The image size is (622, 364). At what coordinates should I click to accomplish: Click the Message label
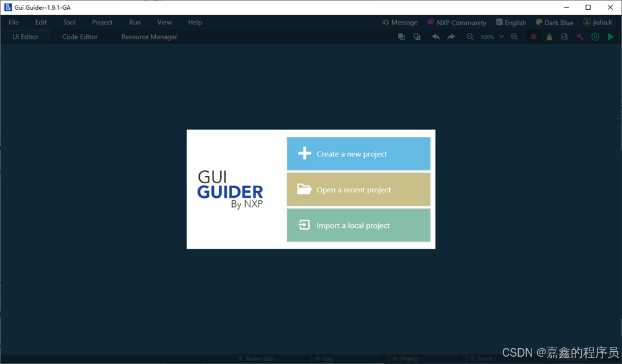tap(404, 23)
